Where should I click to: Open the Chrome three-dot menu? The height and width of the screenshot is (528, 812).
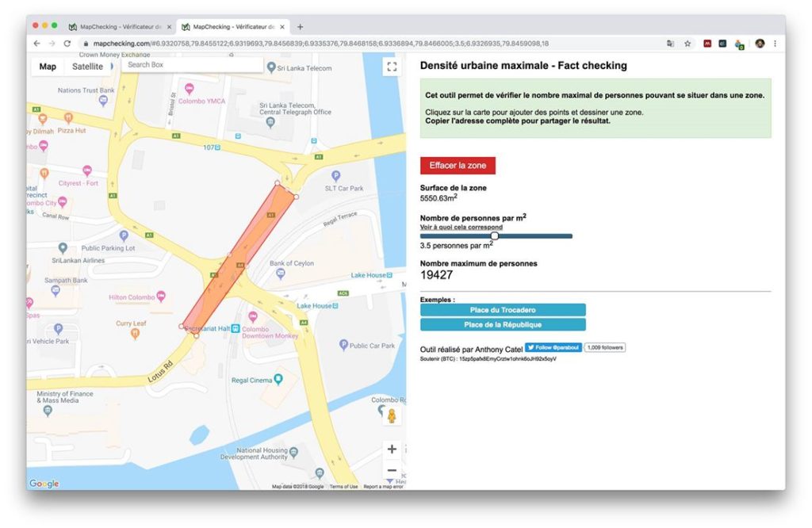click(775, 44)
